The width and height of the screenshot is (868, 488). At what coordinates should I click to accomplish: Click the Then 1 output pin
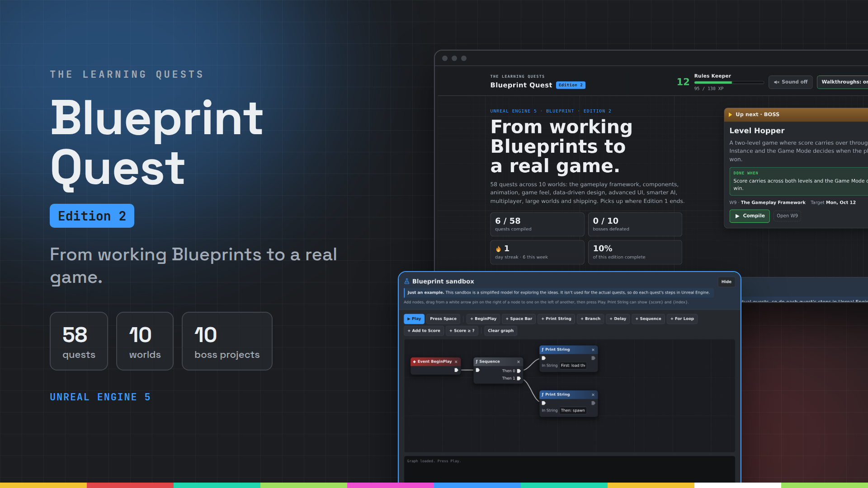(x=519, y=378)
